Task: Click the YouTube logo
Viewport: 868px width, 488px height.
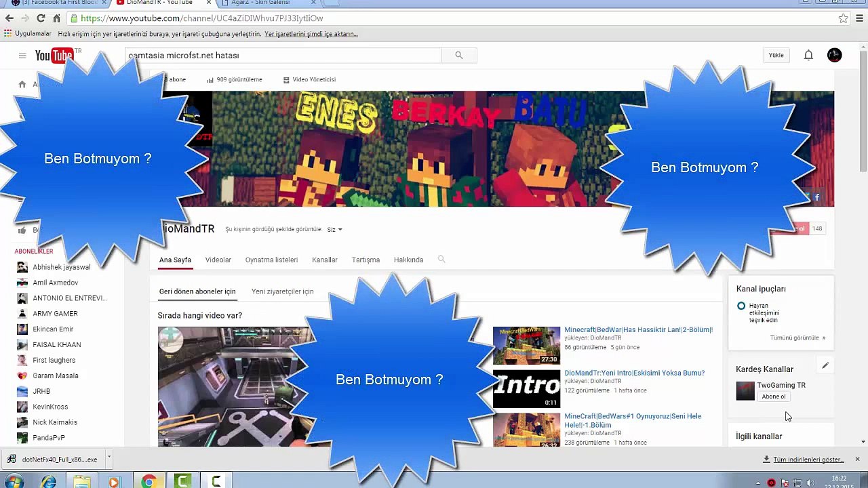Action: 54,56
